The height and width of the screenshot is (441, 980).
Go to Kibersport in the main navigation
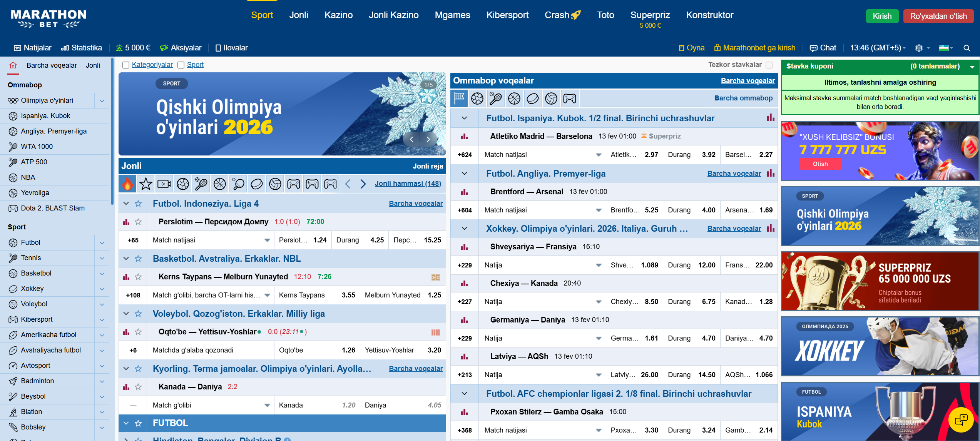coord(507,15)
